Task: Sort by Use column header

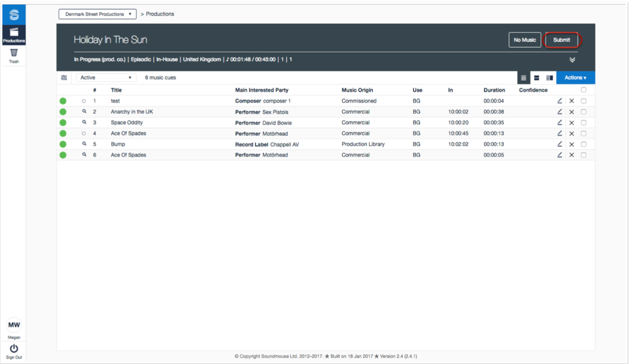Action: pyautogui.click(x=417, y=90)
